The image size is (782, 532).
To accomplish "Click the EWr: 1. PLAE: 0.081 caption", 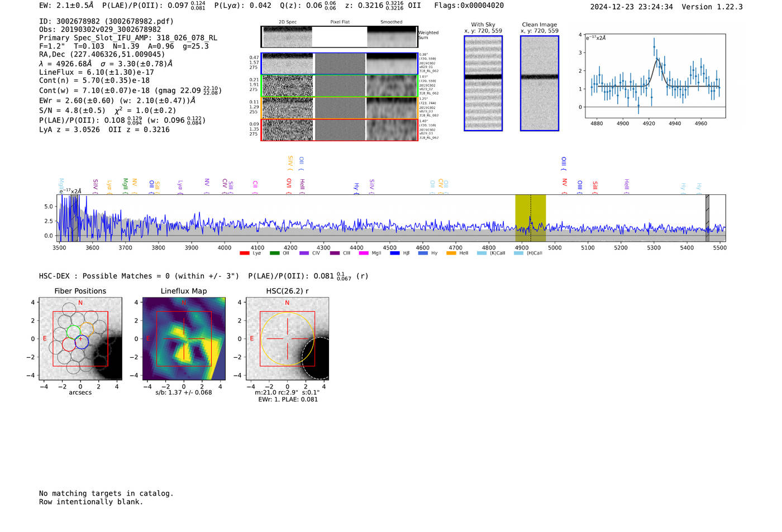I will [288, 399].
